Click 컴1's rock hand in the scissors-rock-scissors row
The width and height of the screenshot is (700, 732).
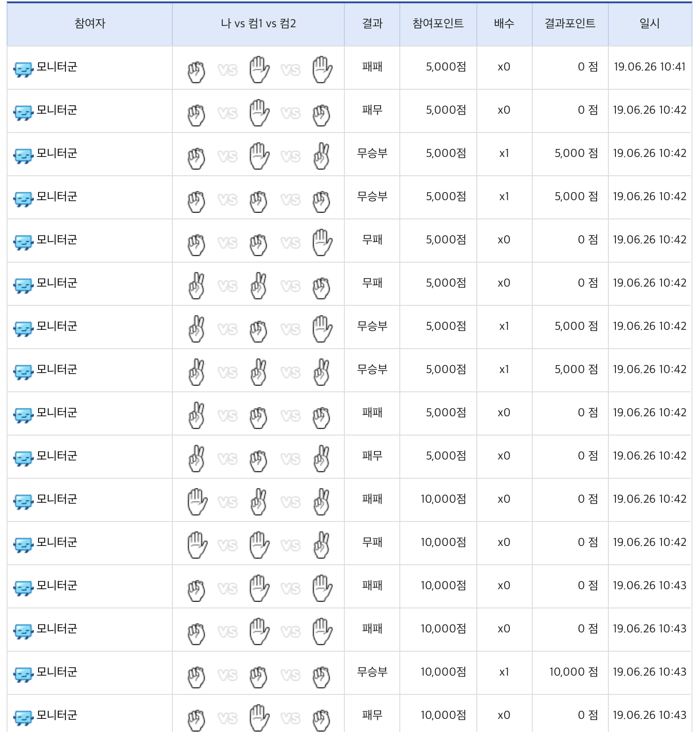pyautogui.click(x=258, y=459)
